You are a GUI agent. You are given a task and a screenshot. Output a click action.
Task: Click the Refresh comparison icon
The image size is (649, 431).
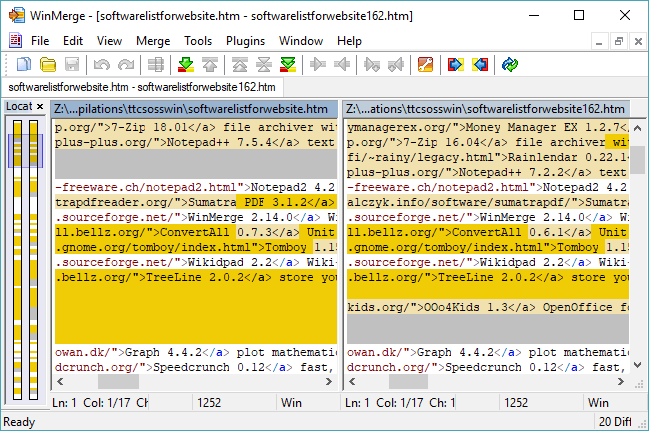pos(510,65)
